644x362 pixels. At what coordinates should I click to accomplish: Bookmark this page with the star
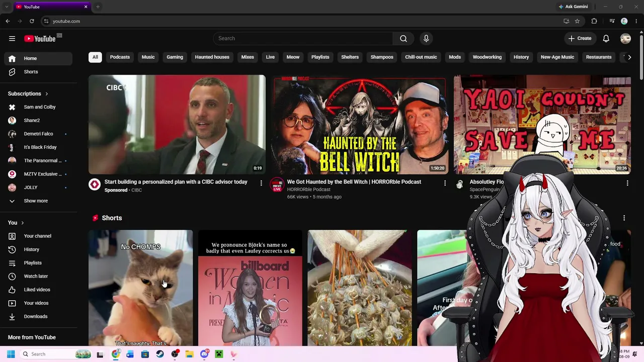[x=577, y=21]
